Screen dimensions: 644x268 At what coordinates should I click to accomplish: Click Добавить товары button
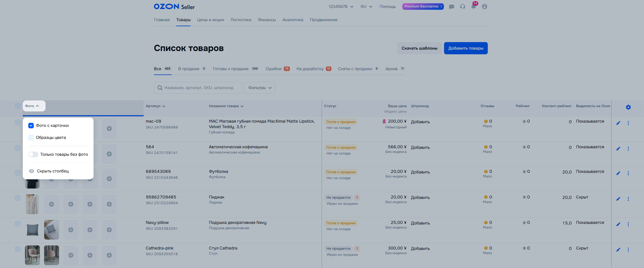tap(466, 48)
